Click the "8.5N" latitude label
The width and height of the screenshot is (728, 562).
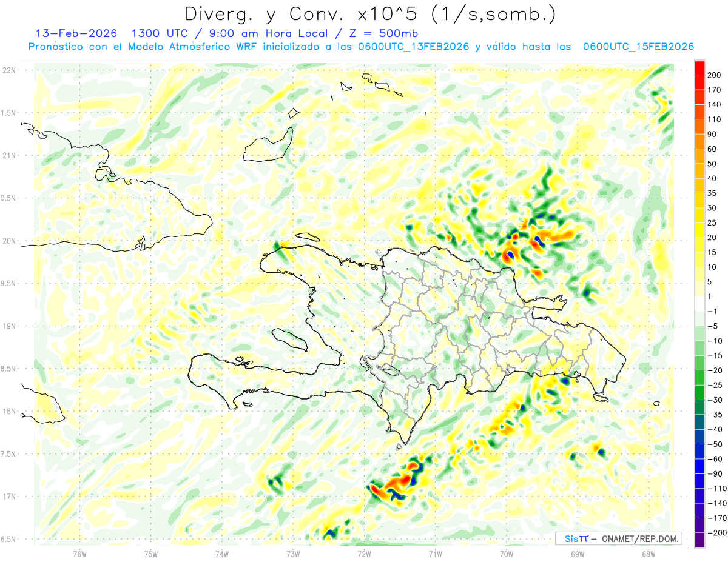[8, 369]
